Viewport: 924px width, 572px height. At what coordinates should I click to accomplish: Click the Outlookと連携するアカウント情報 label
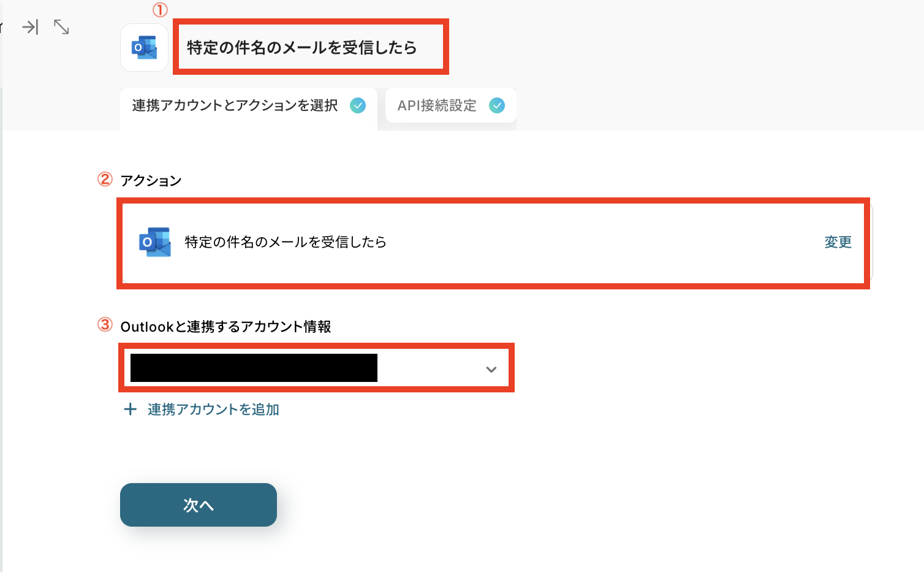click(x=225, y=327)
